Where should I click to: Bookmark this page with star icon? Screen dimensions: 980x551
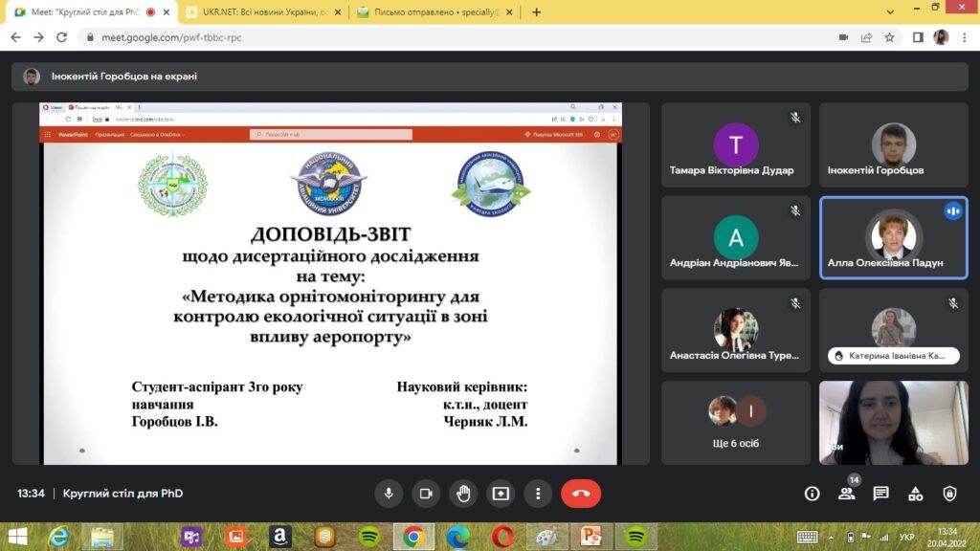[889, 37]
